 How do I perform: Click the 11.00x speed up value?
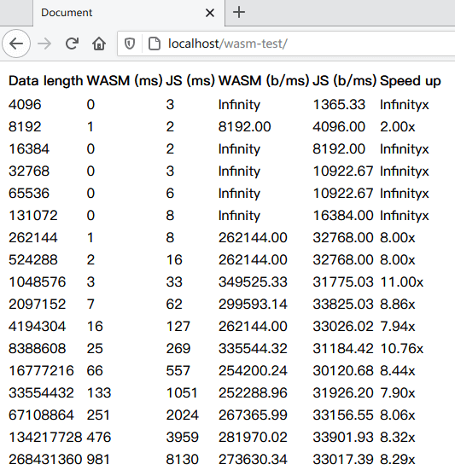tap(401, 282)
